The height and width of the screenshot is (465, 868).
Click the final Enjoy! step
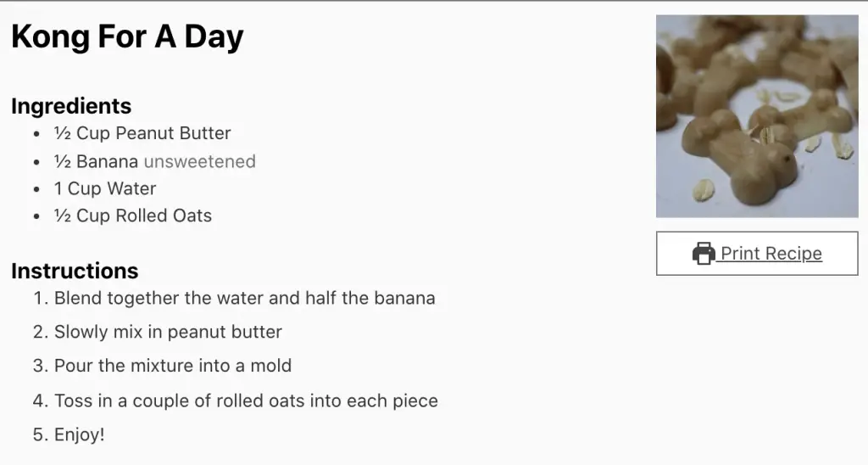[x=79, y=434]
